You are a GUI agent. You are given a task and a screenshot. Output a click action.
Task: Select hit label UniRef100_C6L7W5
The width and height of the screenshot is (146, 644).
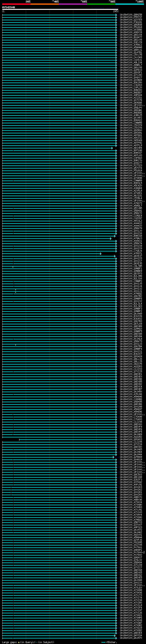click(131, 266)
